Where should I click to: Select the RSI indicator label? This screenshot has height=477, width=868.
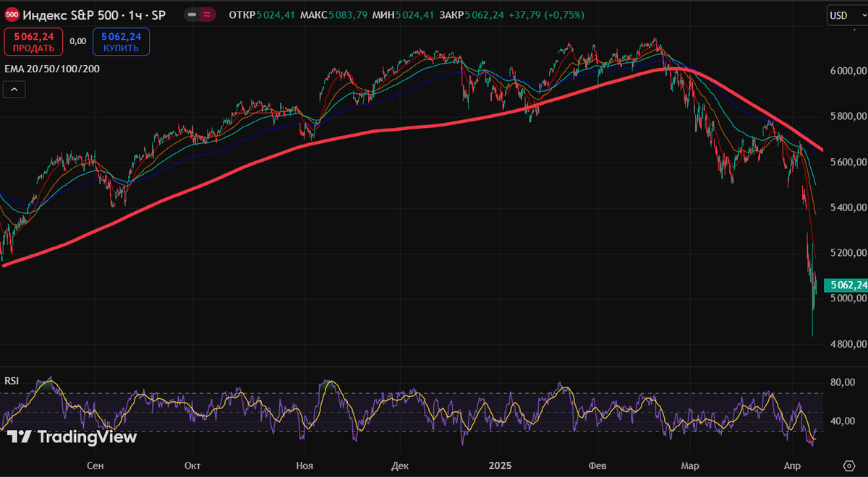click(12, 381)
